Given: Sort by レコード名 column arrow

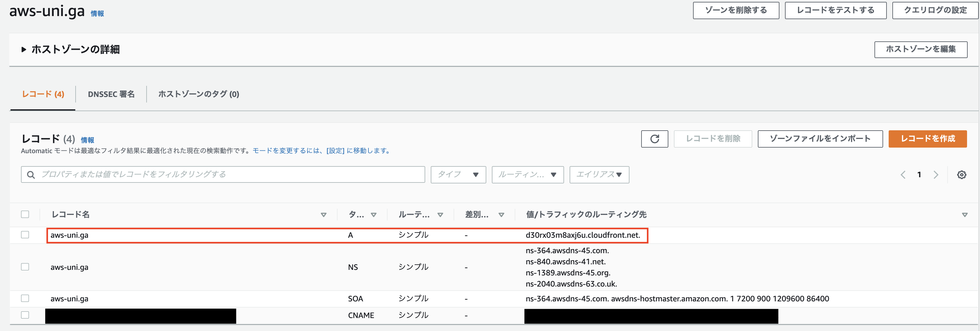Looking at the screenshot, I should pos(323,215).
